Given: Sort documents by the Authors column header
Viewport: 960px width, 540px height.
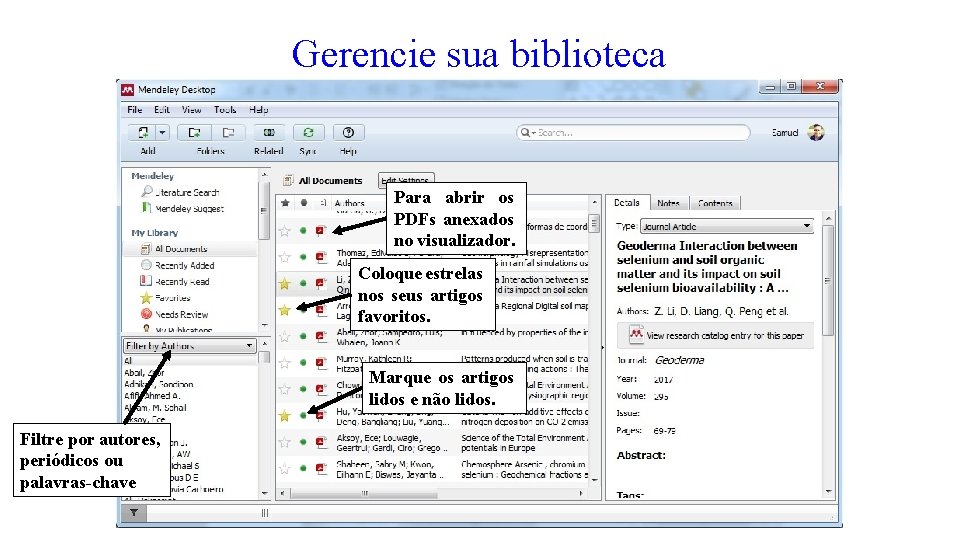Looking at the screenshot, I should tap(350, 203).
